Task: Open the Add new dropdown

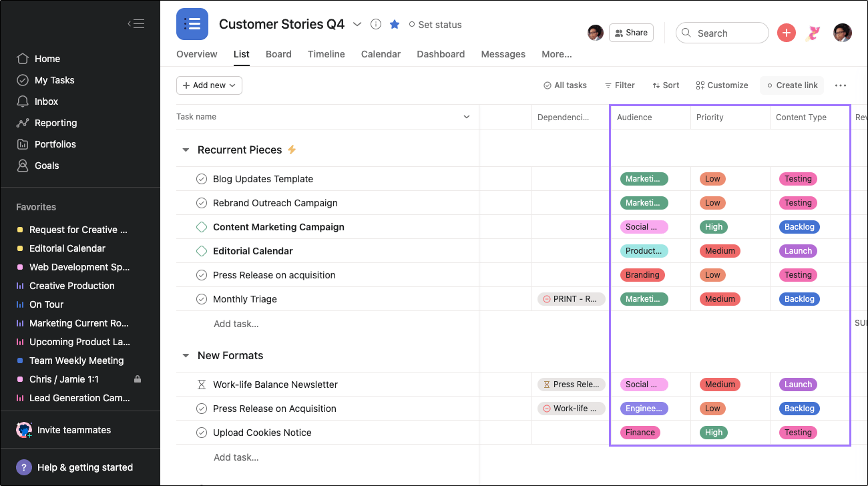Action: [209, 85]
